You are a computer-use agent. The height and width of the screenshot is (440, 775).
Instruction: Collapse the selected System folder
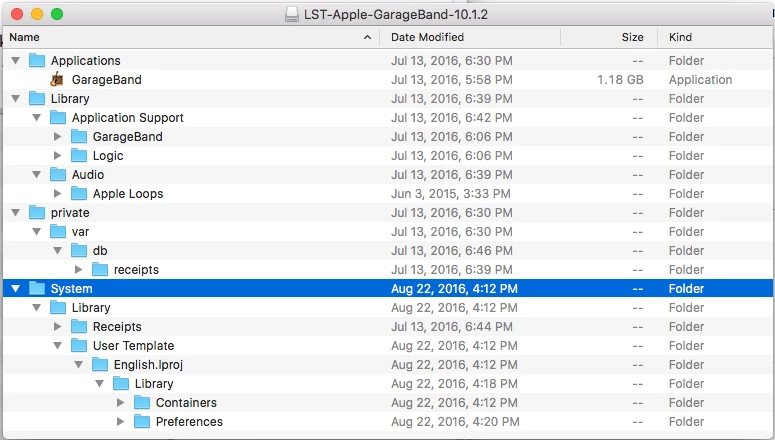click(16, 288)
